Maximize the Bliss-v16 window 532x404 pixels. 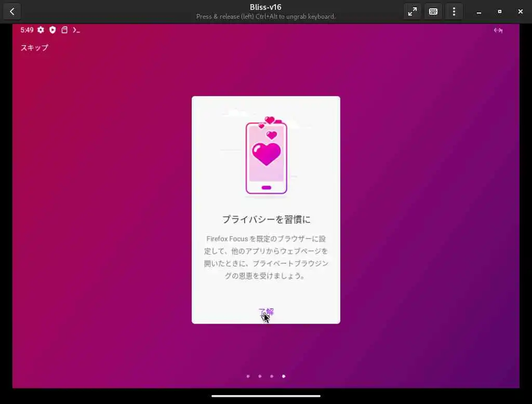pos(499,11)
